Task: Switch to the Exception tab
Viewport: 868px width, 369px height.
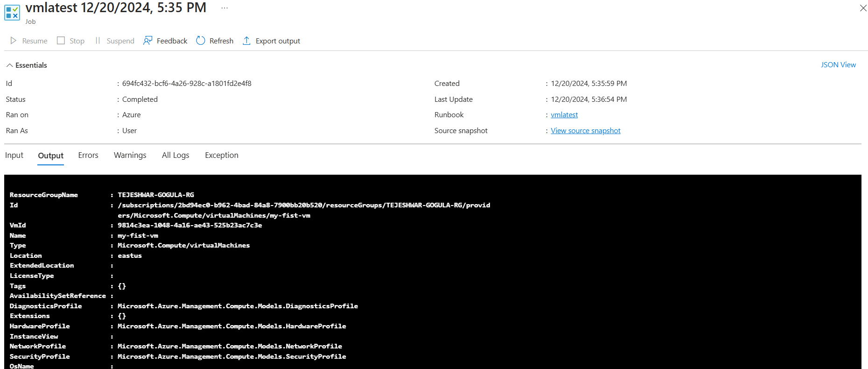Action: tap(222, 155)
